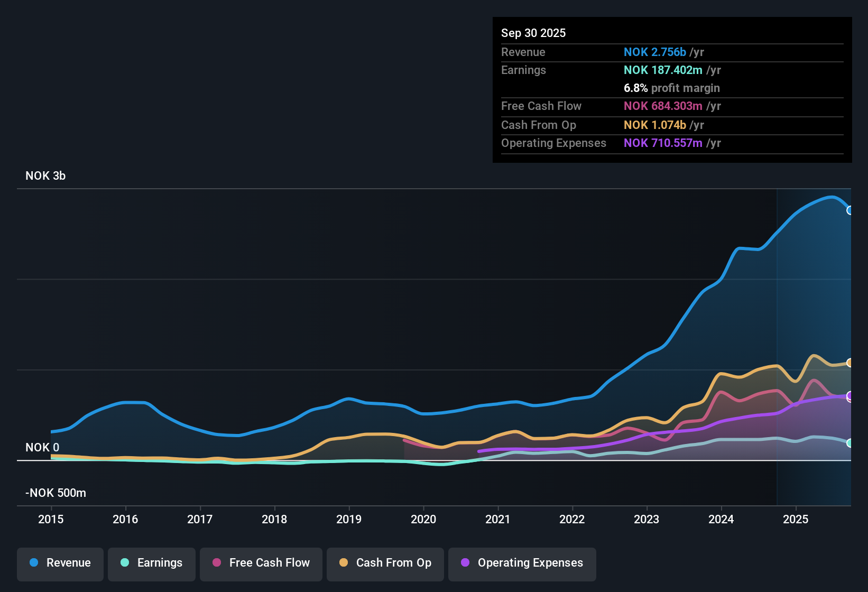Image resolution: width=868 pixels, height=592 pixels.
Task: Select the 2025 year label on the axis
Action: (796, 520)
